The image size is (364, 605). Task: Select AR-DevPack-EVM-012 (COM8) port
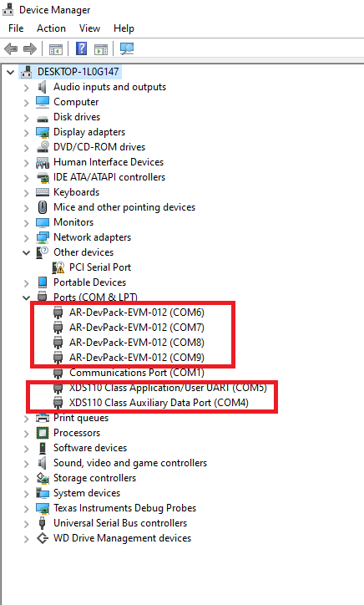(137, 343)
